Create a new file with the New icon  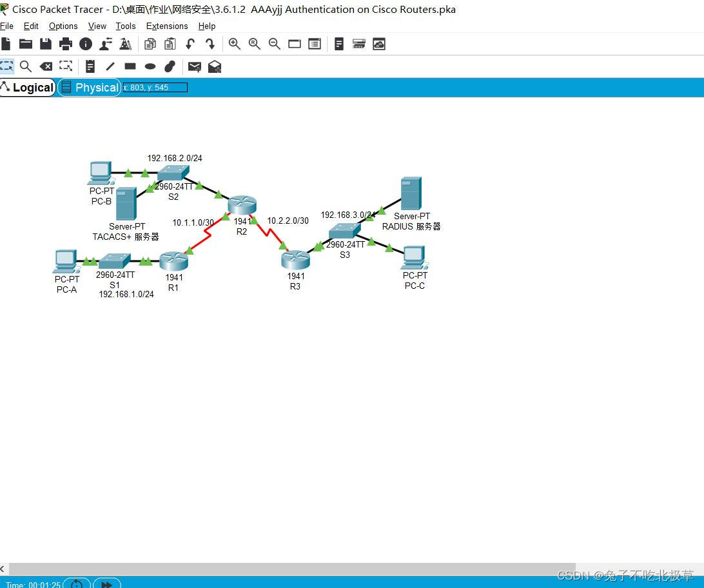point(6,44)
